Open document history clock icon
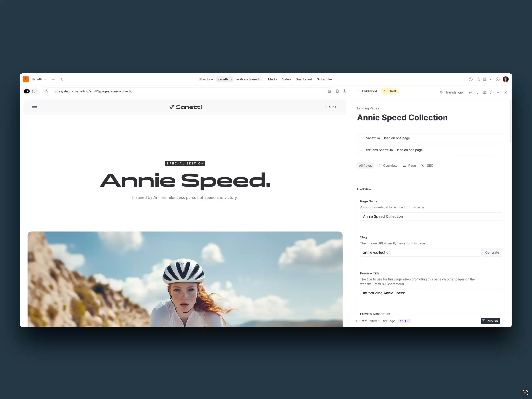Image resolution: width=532 pixels, height=399 pixels. [x=492, y=92]
